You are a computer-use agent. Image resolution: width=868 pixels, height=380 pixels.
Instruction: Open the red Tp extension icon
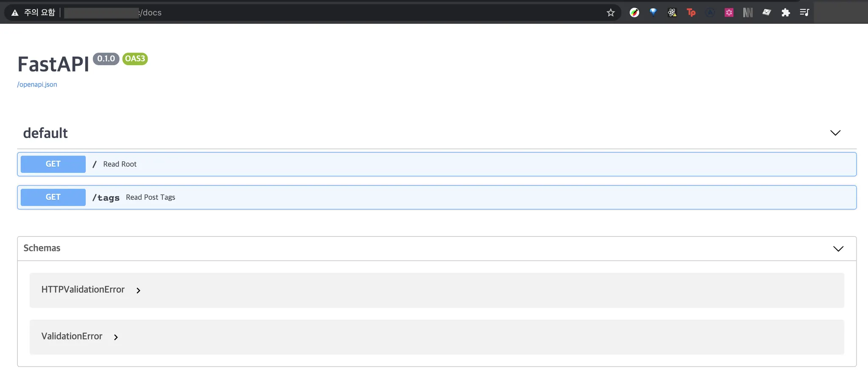tap(691, 13)
